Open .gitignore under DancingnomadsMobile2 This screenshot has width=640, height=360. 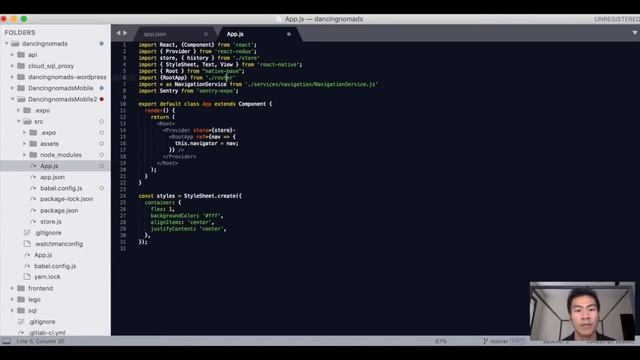coord(48,233)
